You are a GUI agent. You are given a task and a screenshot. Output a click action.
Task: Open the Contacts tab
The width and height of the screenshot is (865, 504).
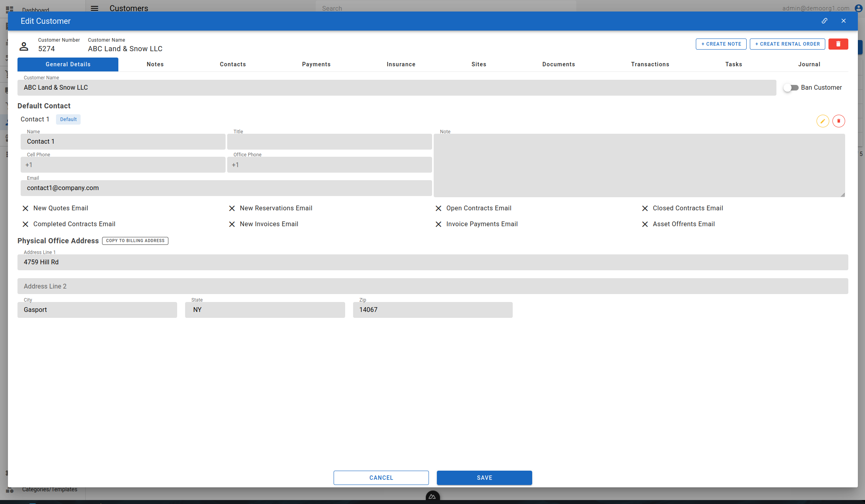(x=233, y=64)
